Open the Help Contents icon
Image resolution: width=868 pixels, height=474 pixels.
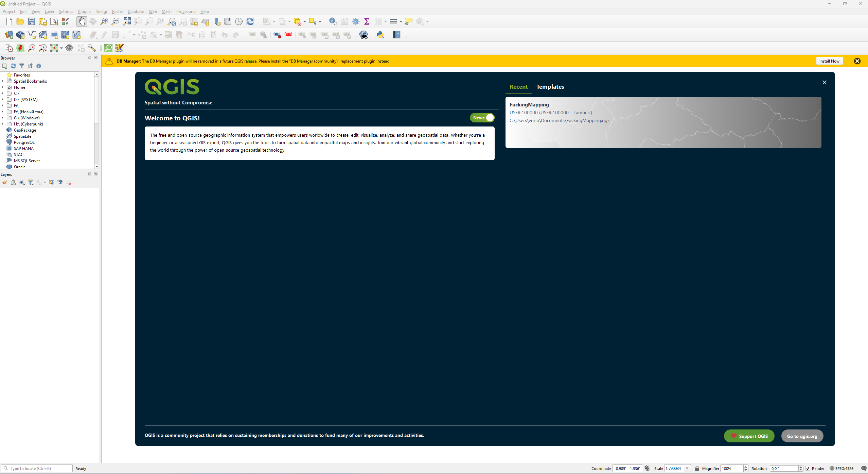[x=397, y=35]
